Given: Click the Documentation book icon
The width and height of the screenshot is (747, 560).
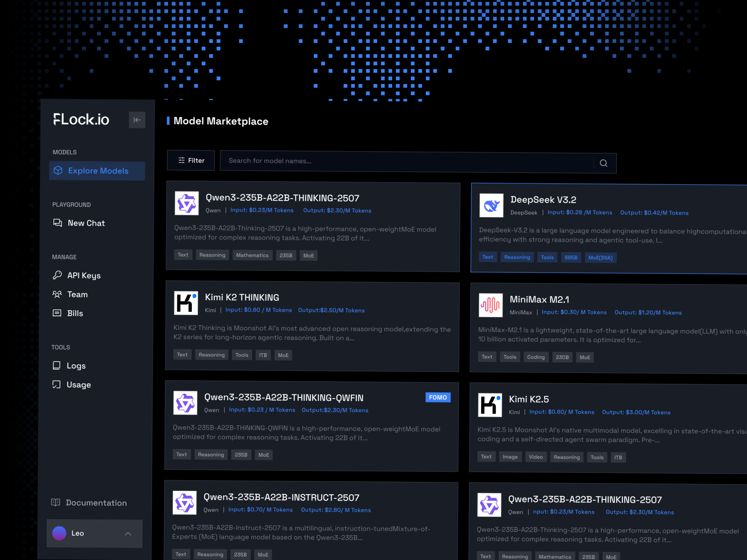Looking at the screenshot, I should pyautogui.click(x=56, y=502).
